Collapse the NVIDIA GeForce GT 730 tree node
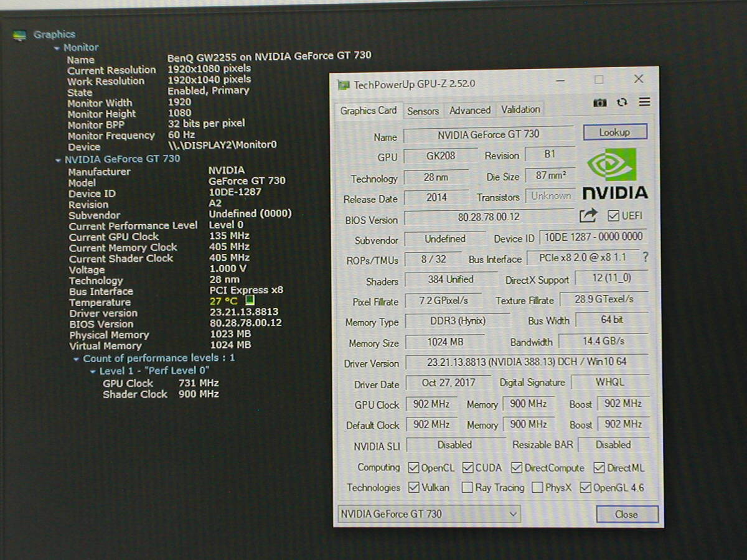 59,159
